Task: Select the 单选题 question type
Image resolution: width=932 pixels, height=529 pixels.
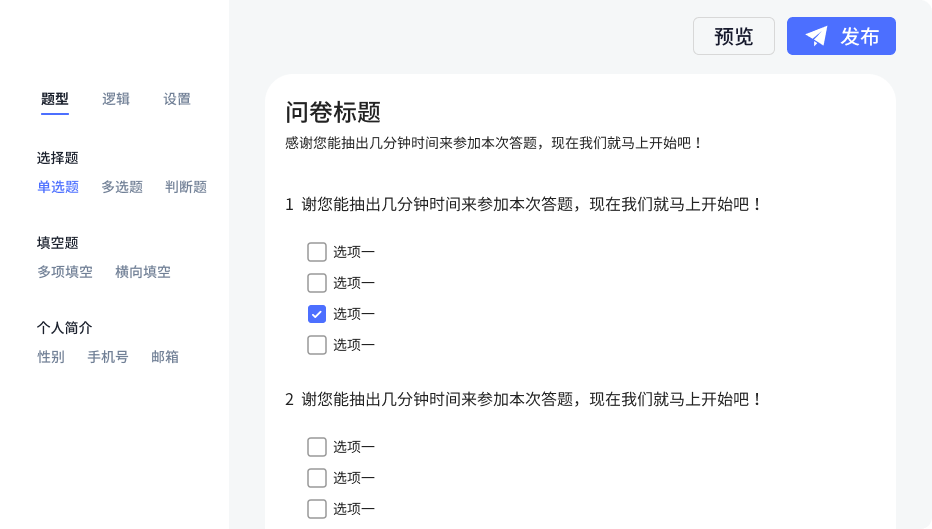Action: pos(58,187)
